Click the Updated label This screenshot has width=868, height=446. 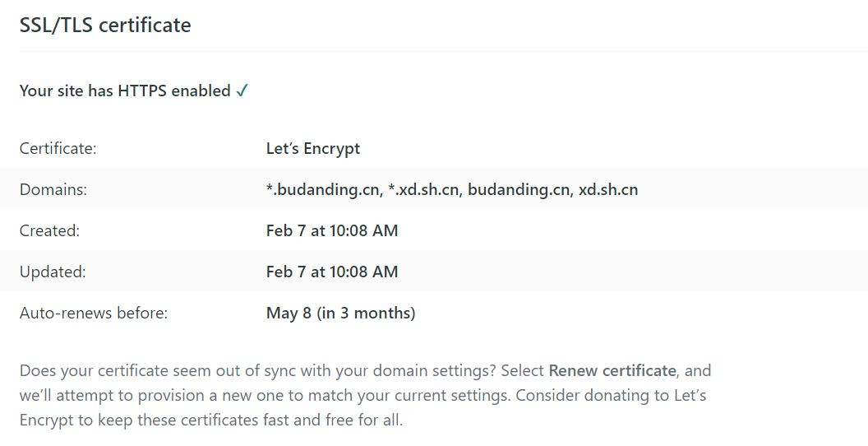[52, 272]
